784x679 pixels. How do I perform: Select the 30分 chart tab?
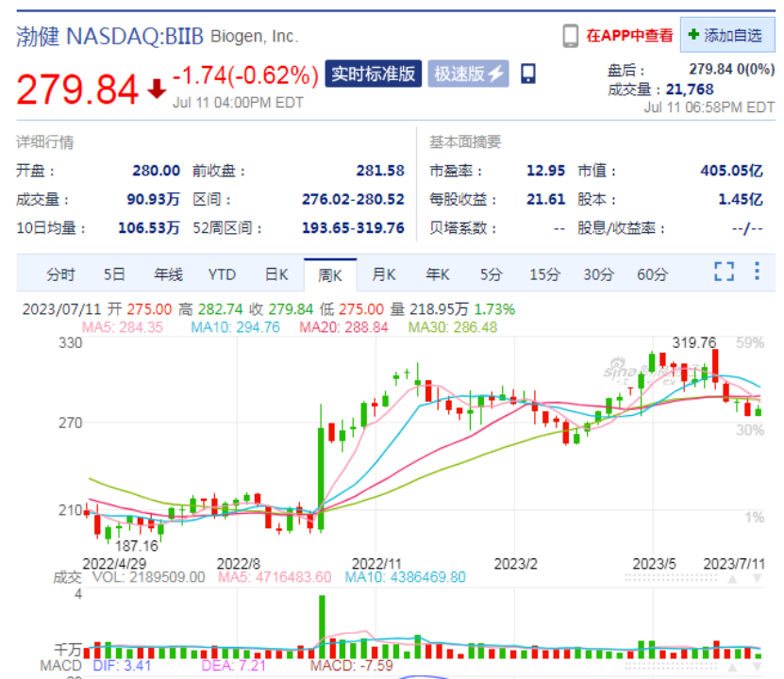[598, 274]
